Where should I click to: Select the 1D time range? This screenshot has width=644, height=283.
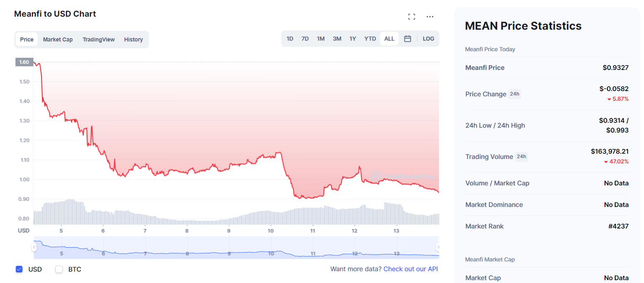tap(290, 39)
